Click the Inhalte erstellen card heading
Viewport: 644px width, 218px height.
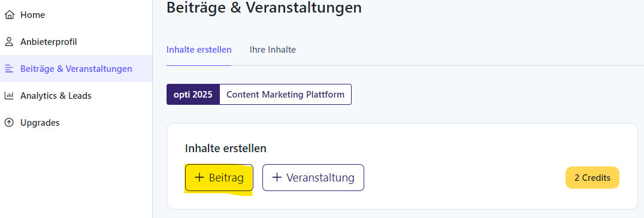tap(225, 148)
